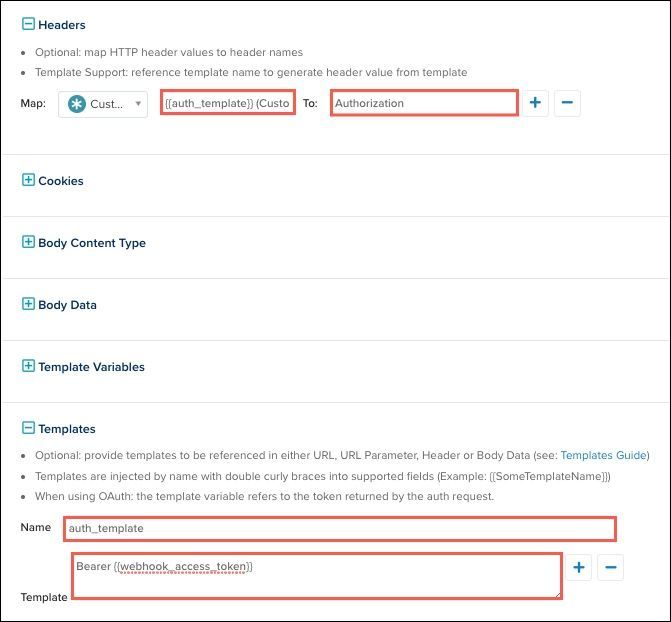This screenshot has width=671, height=622.
Task: Click the Cookies section title
Action: (x=61, y=181)
